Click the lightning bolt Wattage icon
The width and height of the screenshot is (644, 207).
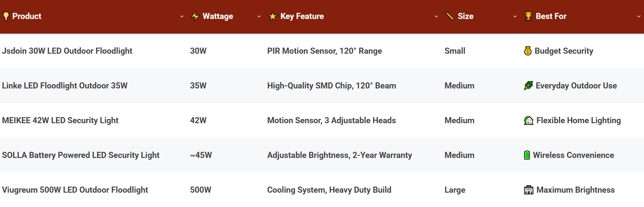195,16
